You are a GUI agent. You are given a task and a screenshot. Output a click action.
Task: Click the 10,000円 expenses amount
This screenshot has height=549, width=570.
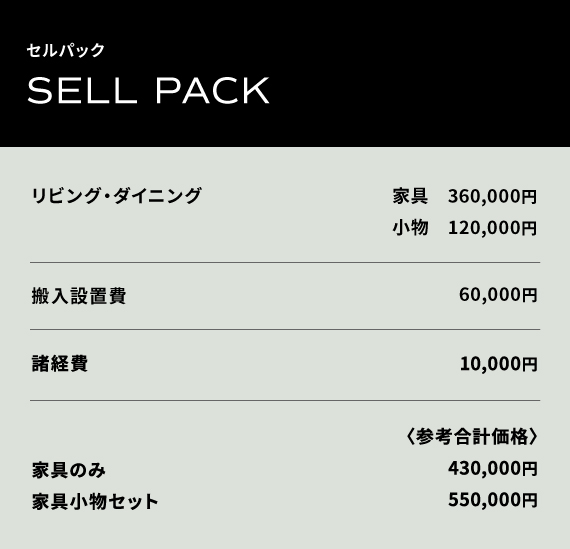coord(498,364)
